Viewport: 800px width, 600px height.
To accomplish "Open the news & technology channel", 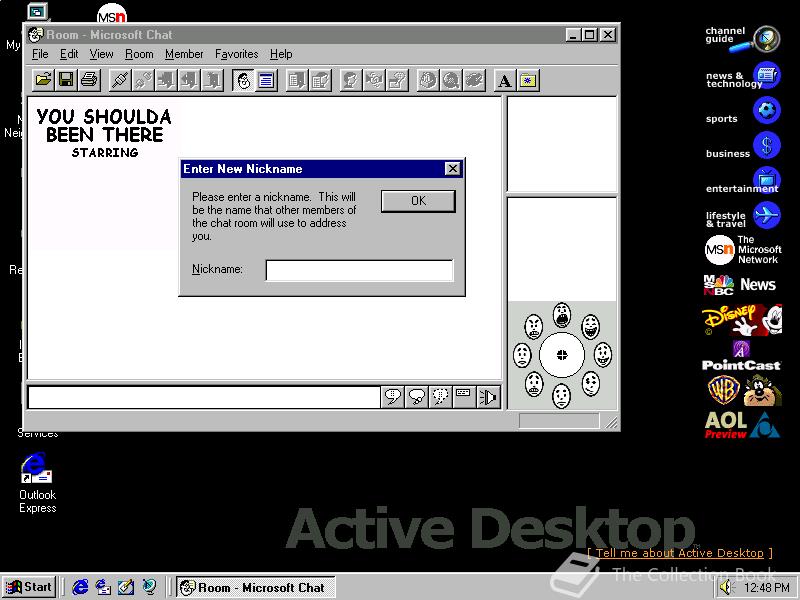I will point(743,77).
